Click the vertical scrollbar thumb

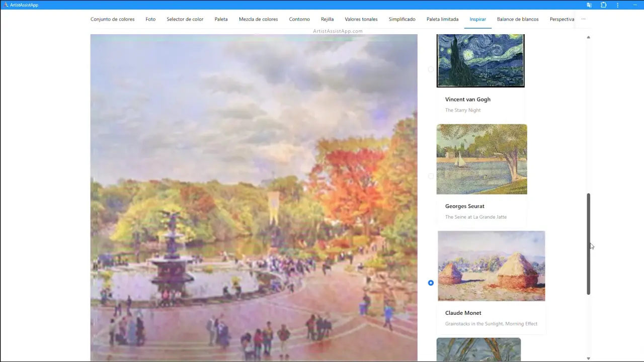[x=588, y=244]
